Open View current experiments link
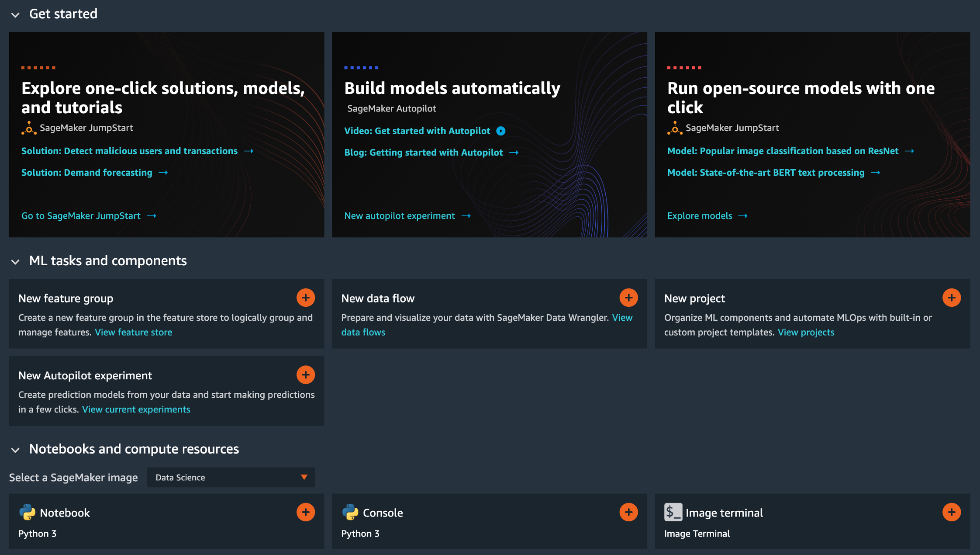Image resolution: width=980 pixels, height=555 pixels. 136,409
